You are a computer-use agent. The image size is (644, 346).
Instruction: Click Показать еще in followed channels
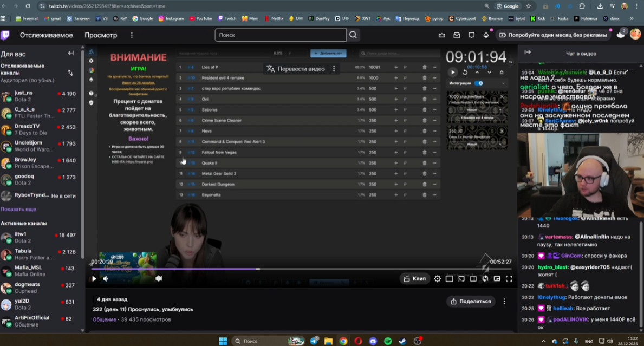pos(18,209)
